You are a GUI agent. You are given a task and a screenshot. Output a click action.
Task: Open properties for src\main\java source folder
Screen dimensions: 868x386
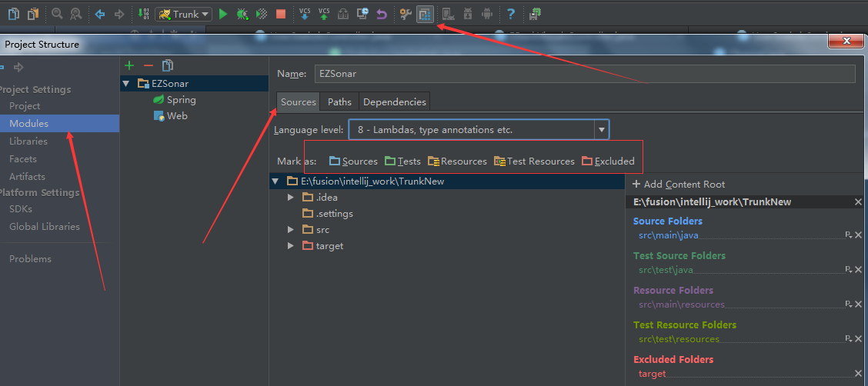click(849, 235)
